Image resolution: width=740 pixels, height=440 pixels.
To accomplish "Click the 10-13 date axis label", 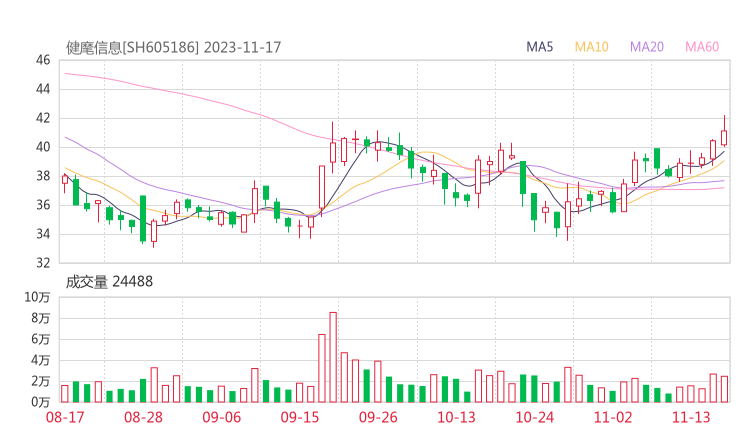I will click(x=456, y=417).
